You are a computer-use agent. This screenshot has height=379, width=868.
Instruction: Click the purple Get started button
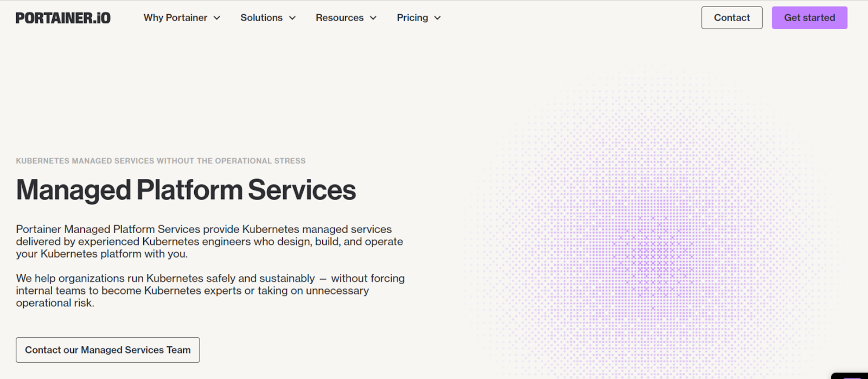point(809,18)
